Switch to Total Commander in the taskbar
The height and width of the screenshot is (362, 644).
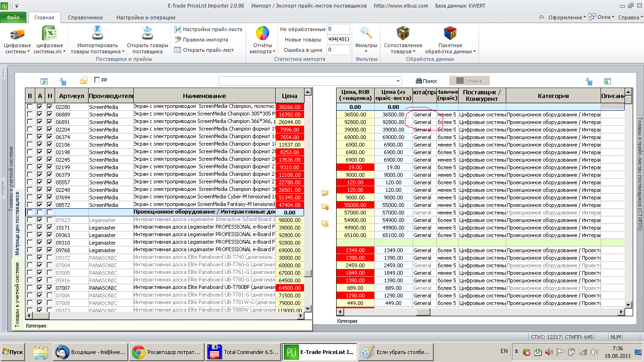pyautogui.click(x=243, y=352)
